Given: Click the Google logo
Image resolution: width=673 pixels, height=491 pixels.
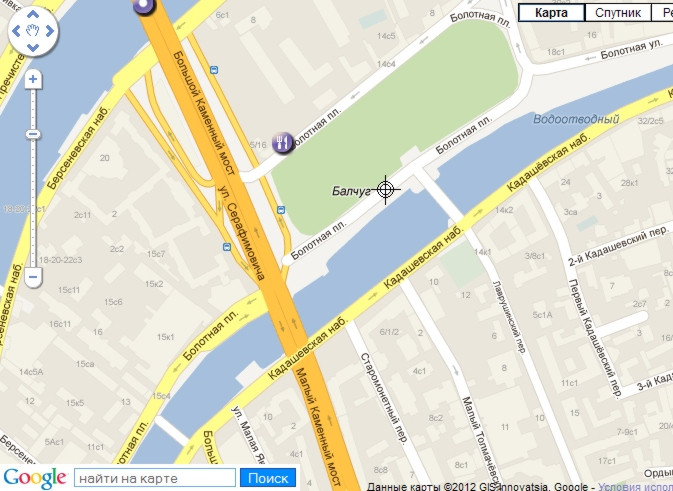Looking at the screenshot, I should point(35,478).
